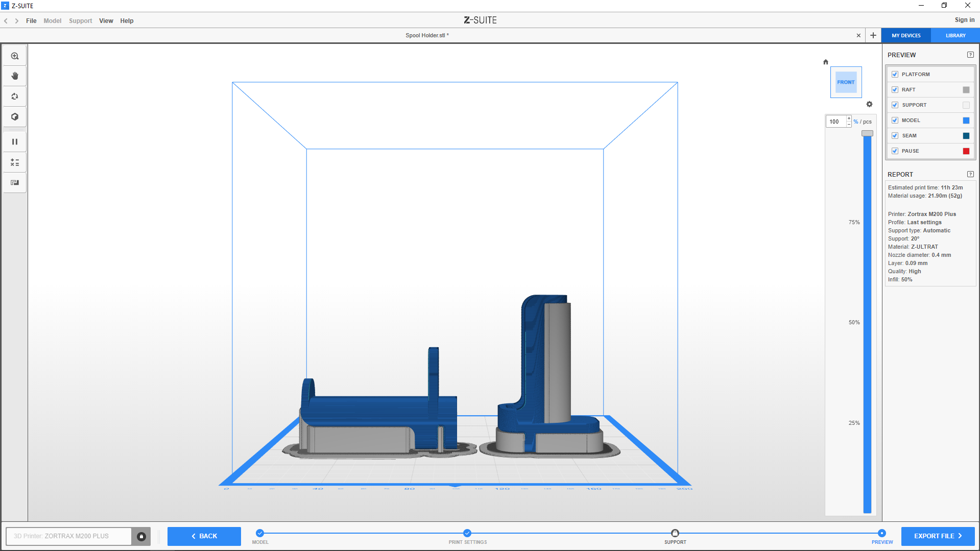Select the zoom tool in left toolbar

(x=15, y=56)
